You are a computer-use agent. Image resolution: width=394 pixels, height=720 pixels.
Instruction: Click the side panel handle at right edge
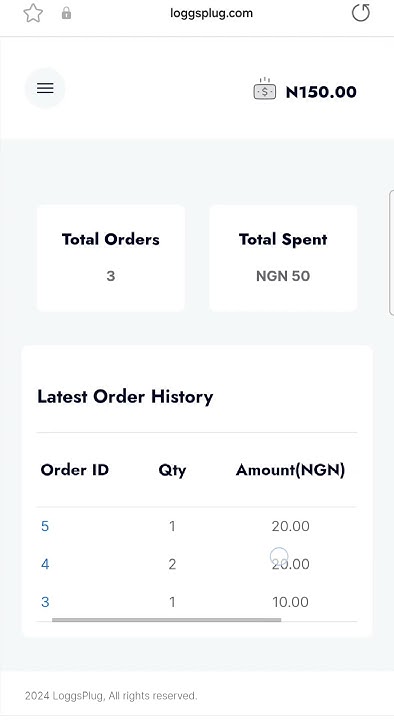click(x=391, y=253)
